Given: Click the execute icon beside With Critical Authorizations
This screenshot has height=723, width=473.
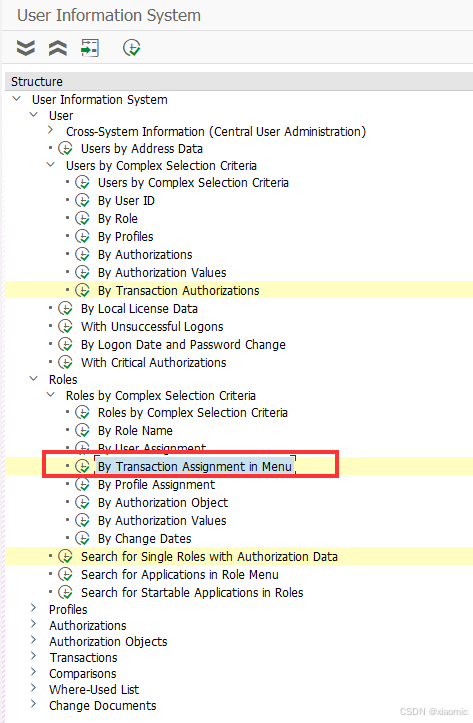Looking at the screenshot, I should [x=65, y=362].
